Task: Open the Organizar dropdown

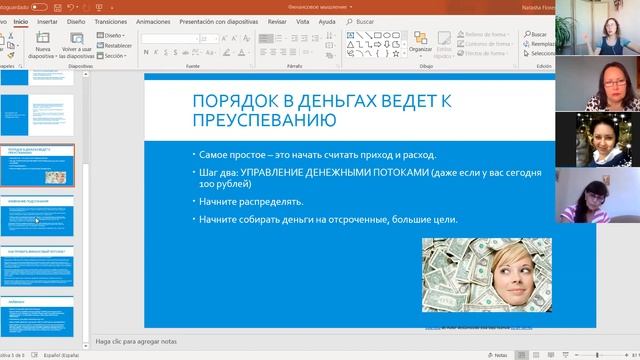Action: pyautogui.click(x=420, y=44)
